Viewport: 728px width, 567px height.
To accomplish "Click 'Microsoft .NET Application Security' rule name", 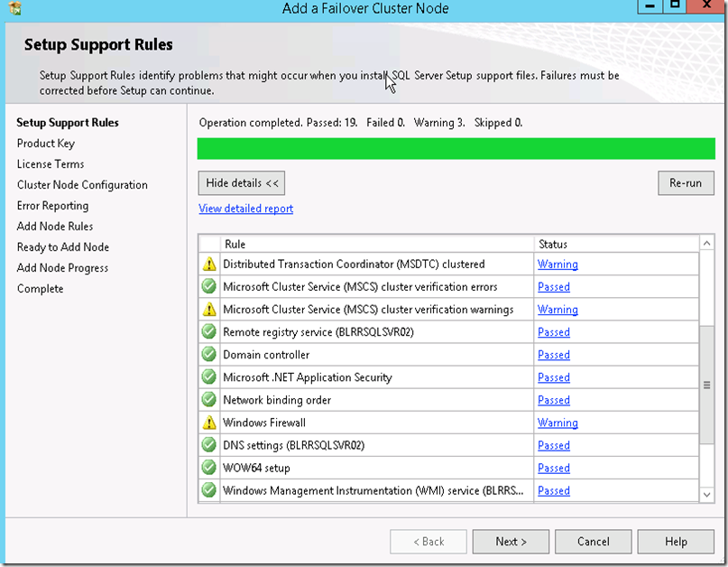I will tap(308, 377).
